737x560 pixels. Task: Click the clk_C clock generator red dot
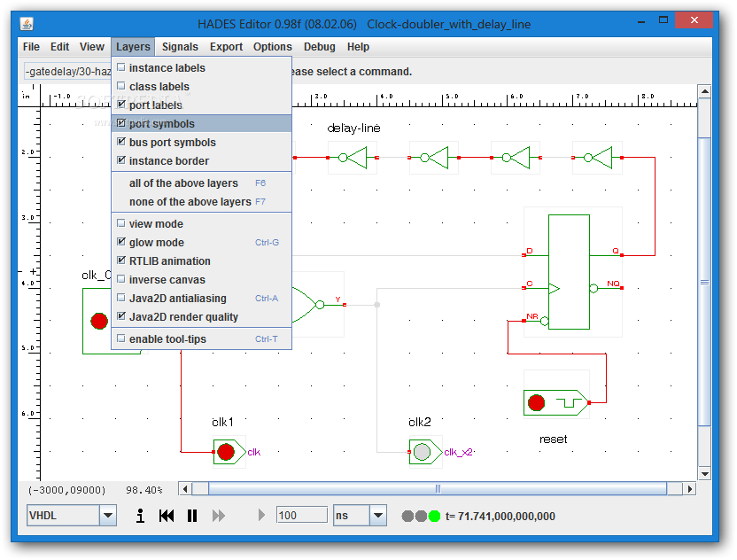99,321
